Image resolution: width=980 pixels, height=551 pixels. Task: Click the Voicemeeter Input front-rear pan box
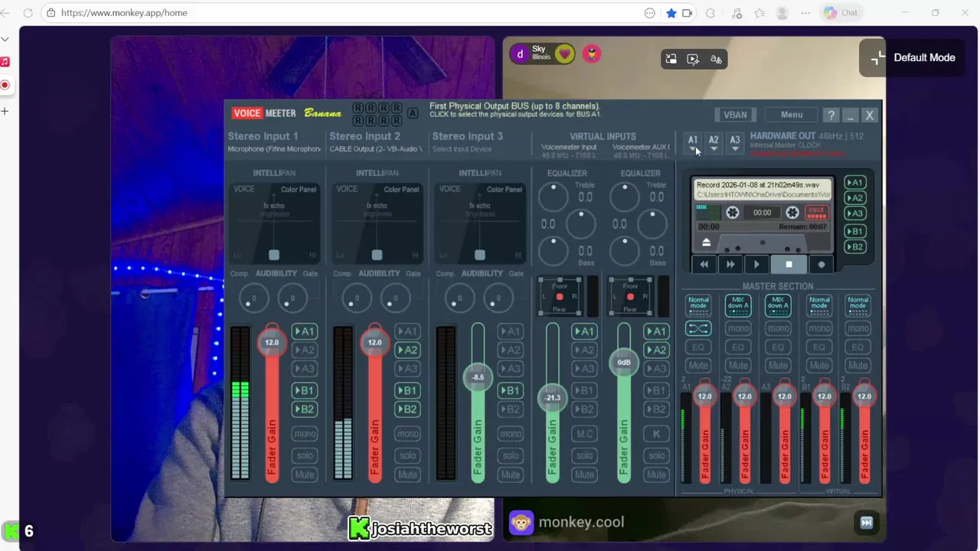point(560,297)
